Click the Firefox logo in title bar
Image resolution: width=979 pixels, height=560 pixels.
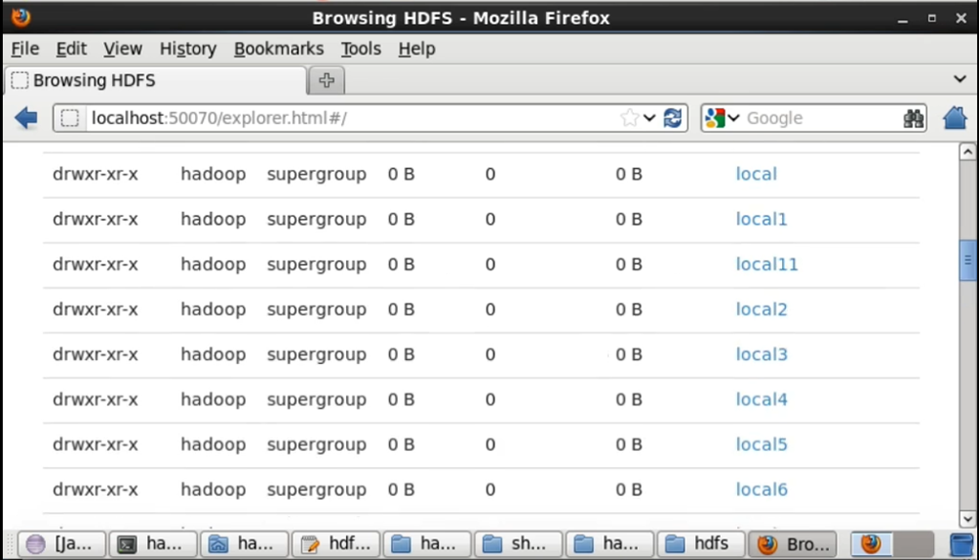coord(21,17)
